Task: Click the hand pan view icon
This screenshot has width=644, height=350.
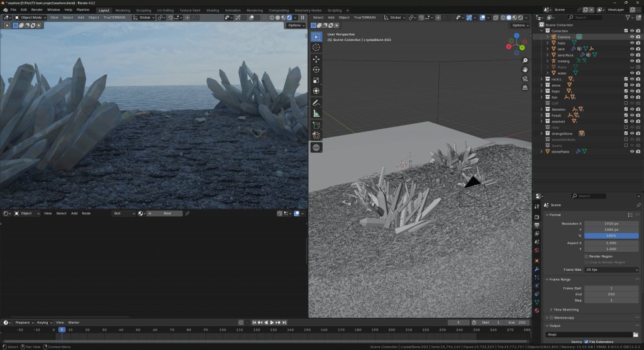Action: 525,68
